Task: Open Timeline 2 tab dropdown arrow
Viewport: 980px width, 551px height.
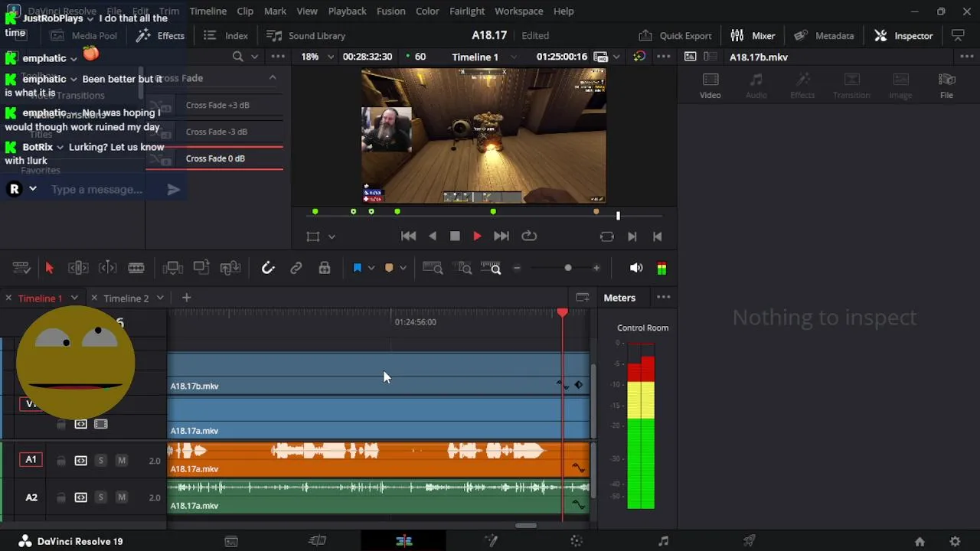Action: (x=160, y=298)
